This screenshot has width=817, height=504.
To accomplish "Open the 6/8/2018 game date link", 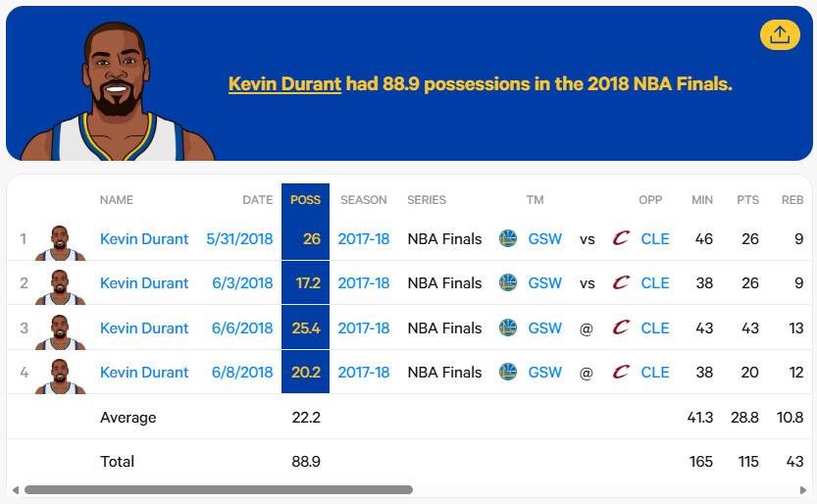I will pos(242,373).
